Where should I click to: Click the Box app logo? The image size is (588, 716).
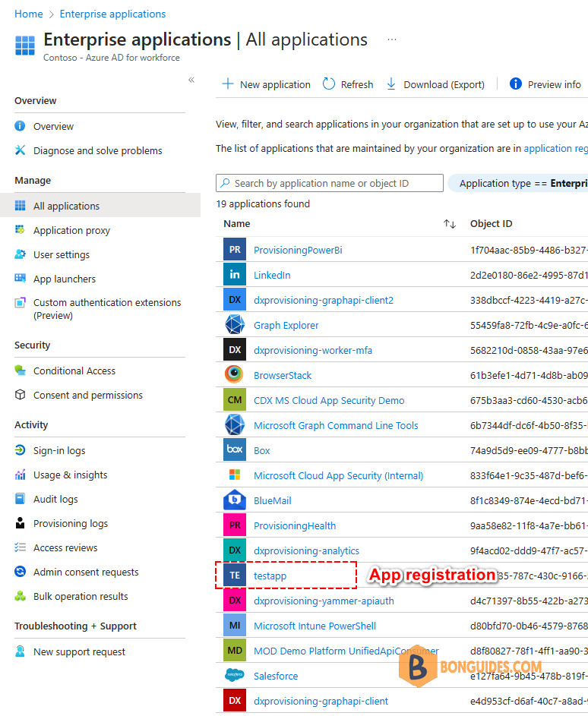[235, 449]
